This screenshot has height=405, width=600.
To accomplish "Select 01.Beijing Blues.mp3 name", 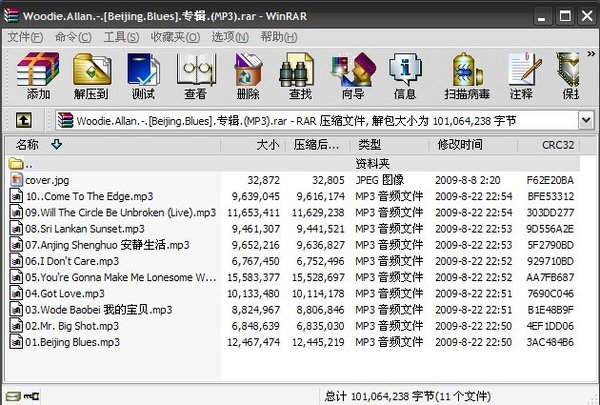I will coord(72,343).
